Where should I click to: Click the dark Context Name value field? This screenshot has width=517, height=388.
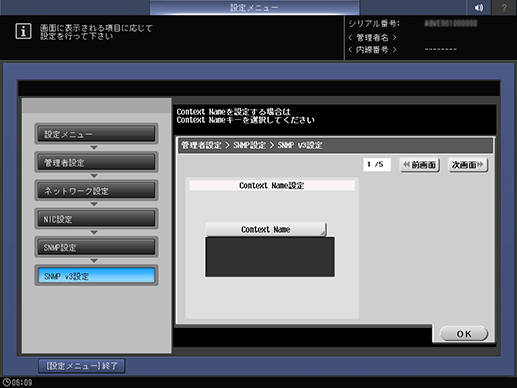270,257
